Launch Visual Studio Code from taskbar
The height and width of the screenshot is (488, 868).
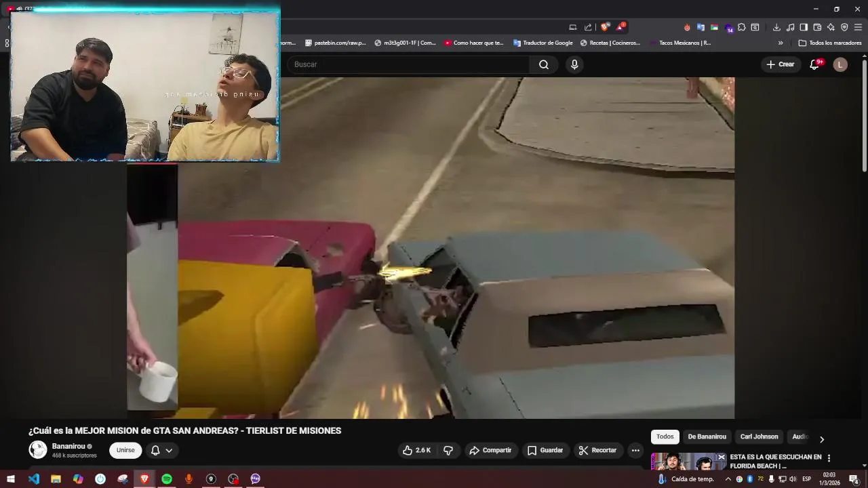pyautogui.click(x=34, y=479)
